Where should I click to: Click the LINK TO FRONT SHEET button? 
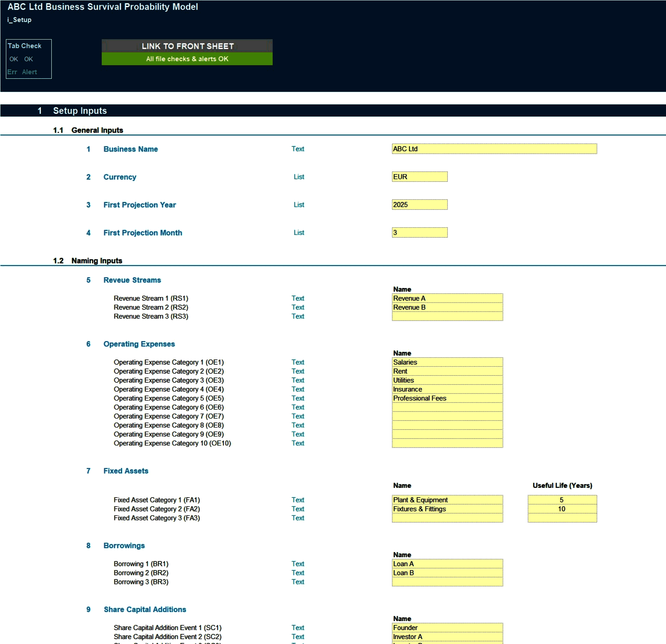coord(187,46)
